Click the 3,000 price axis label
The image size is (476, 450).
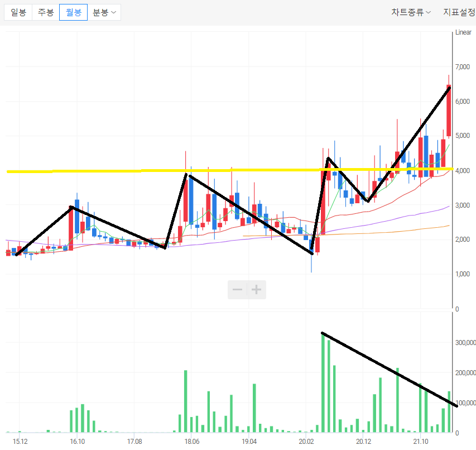coord(463,205)
